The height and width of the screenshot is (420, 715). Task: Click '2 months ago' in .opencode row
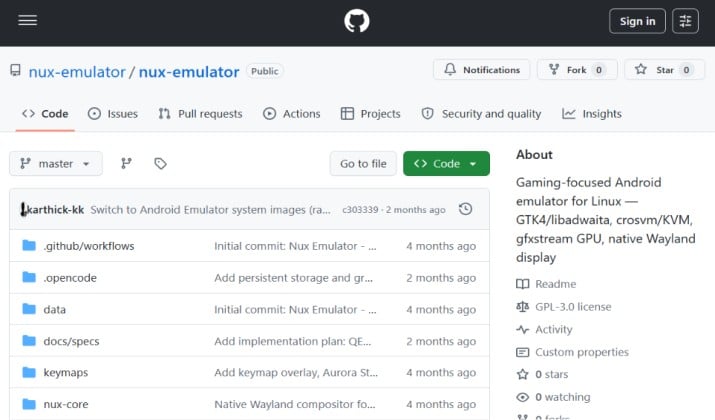click(441, 278)
